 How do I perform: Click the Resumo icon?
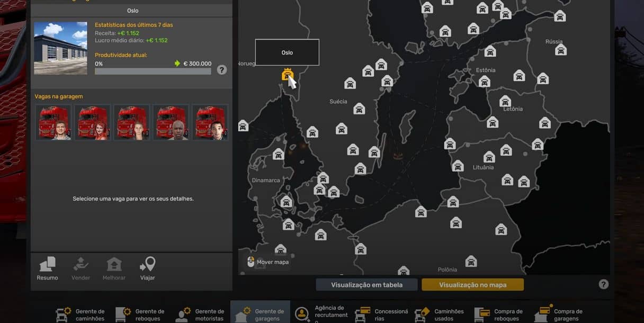[x=47, y=268]
